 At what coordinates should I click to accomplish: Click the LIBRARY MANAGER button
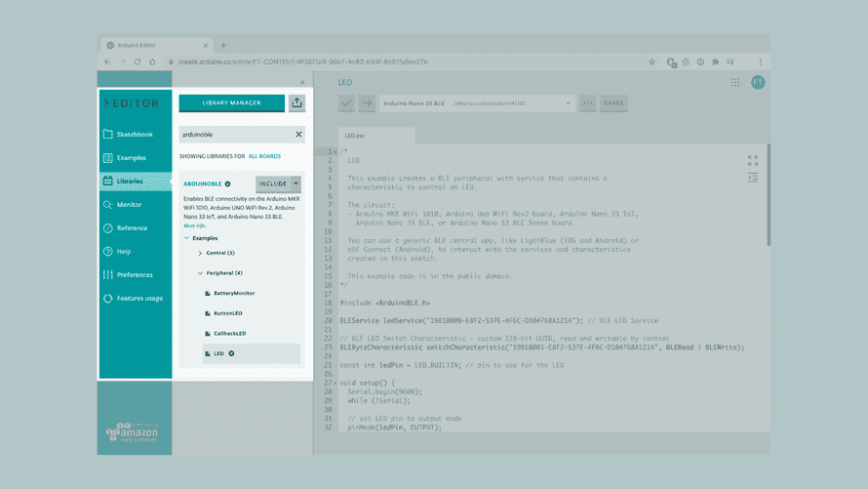[231, 103]
